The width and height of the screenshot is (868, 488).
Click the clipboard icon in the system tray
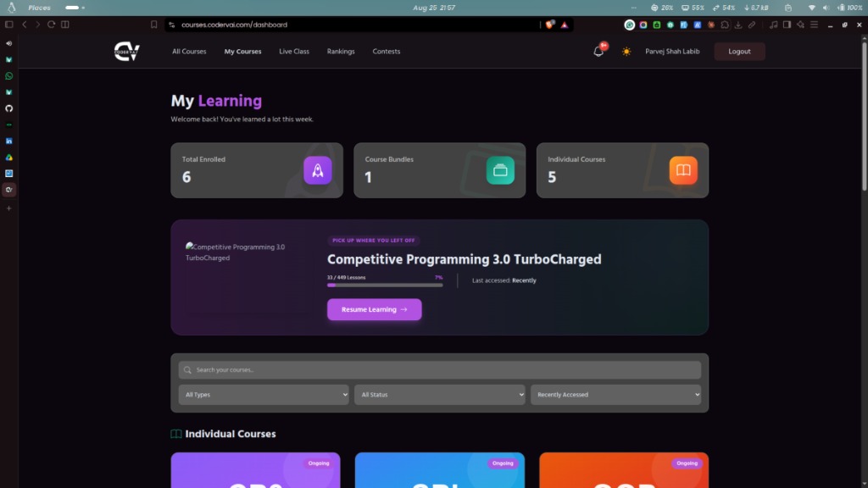(788, 8)
